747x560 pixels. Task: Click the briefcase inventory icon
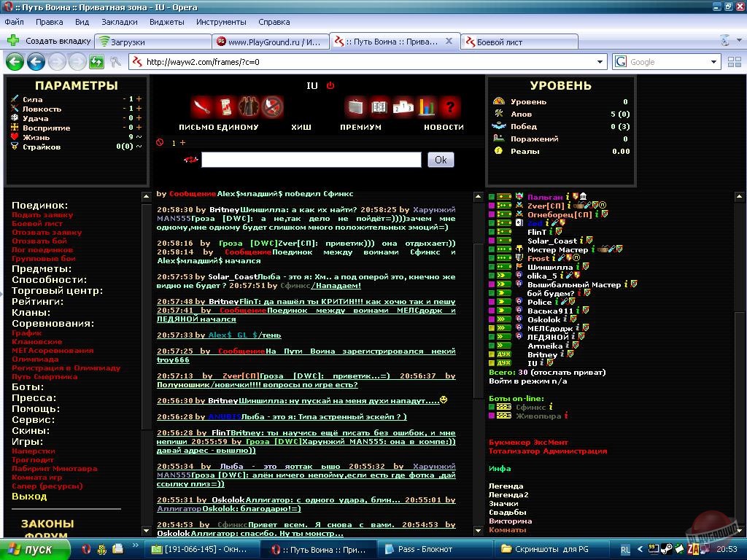point(355,107)
